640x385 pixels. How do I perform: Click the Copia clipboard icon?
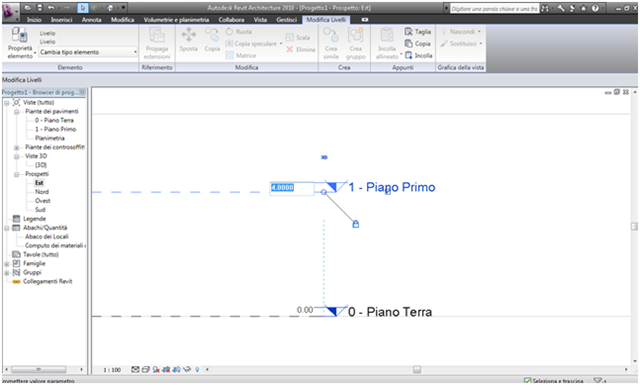(409, 43)
